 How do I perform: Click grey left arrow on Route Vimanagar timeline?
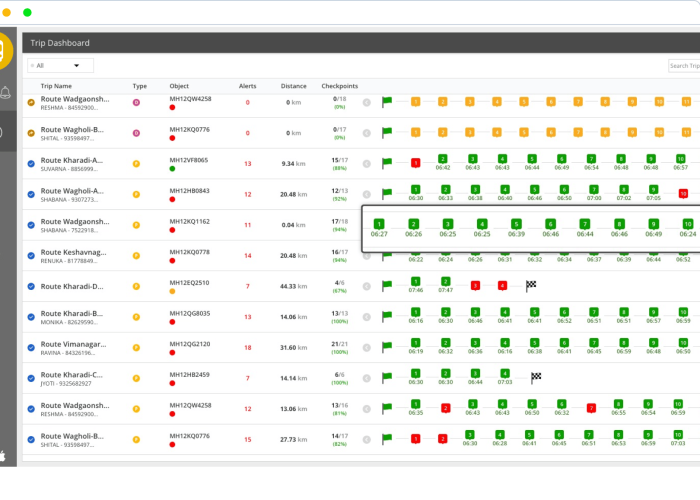tap(367, 347)
